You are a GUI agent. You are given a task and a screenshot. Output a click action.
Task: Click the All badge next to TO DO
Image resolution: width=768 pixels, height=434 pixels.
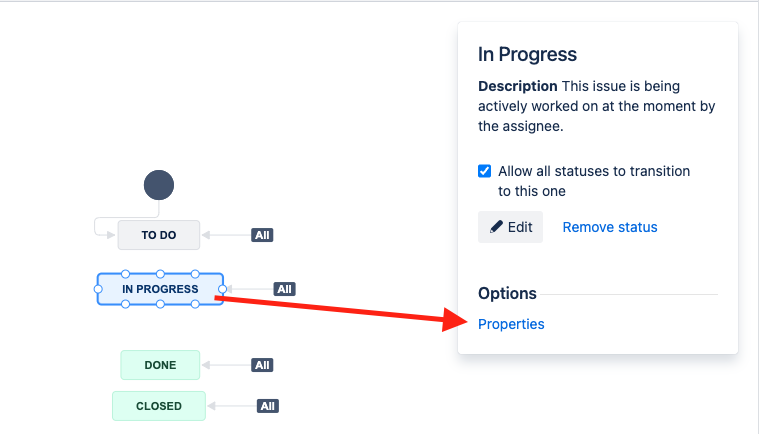click(262, 235)
